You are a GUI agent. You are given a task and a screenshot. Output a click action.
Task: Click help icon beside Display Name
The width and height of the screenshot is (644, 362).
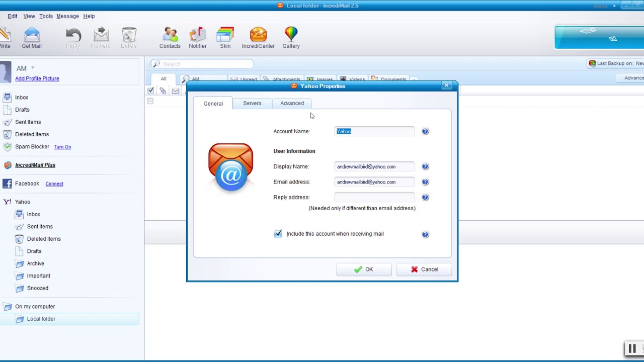[425, 166]
